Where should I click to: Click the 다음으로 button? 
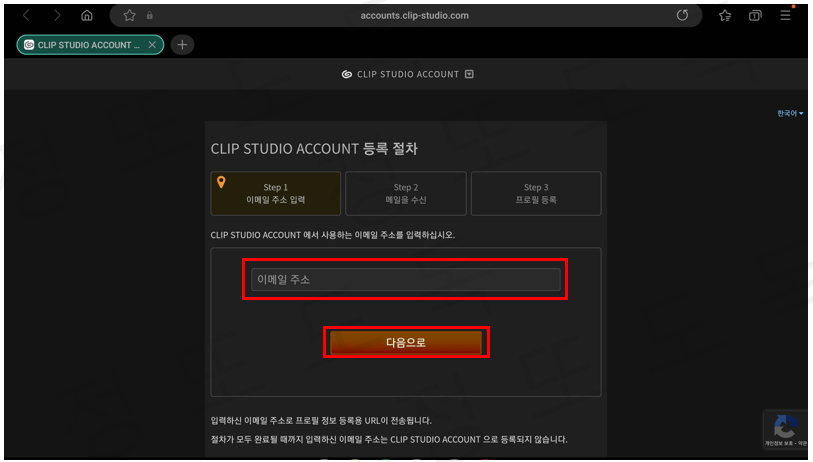pos(406,342)
